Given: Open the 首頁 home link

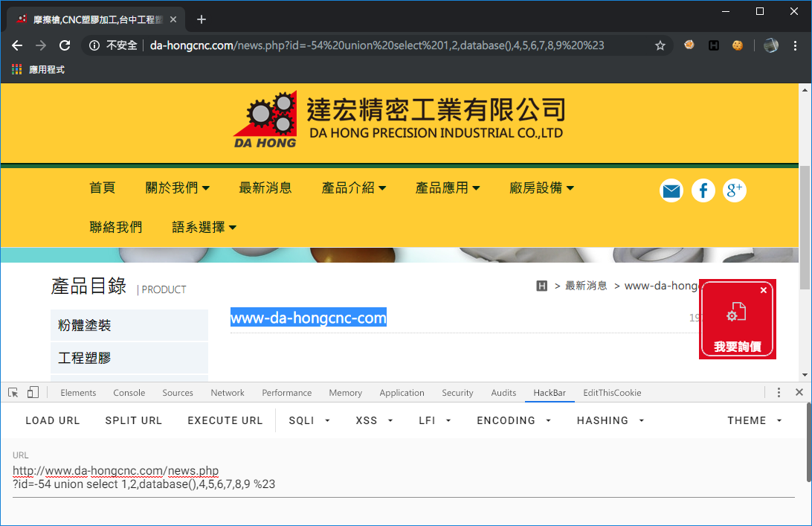Looking at the screenshot, I should 102,187.
